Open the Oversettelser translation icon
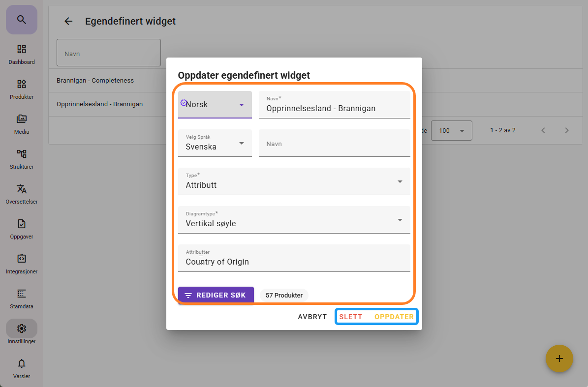 21,189
